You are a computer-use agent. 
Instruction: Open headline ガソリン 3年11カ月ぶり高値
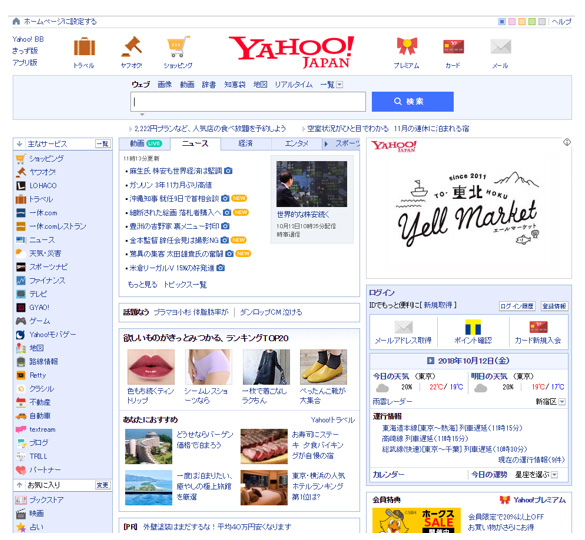coord(171,185)
